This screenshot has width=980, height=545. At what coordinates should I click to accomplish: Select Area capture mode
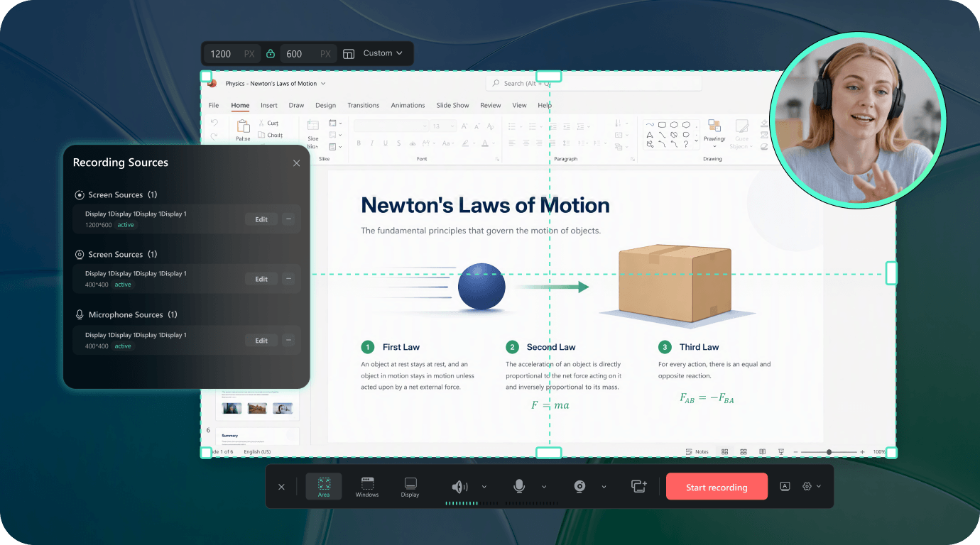324,487
